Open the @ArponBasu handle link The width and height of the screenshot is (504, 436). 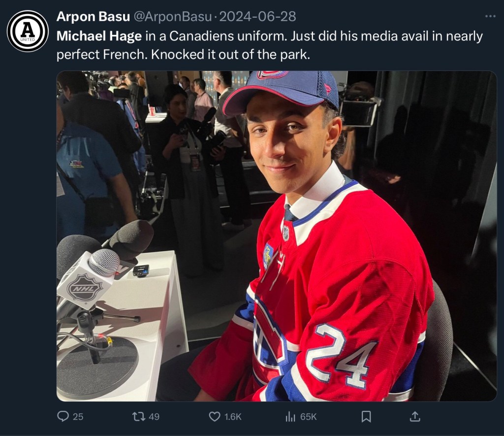coord(173,17)
